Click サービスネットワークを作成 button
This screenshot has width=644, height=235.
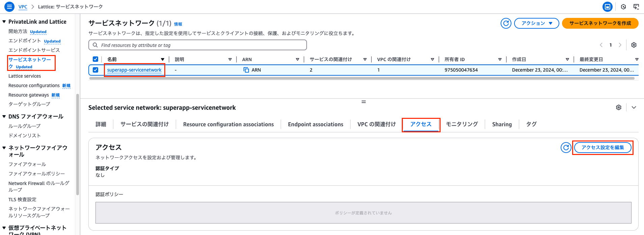pos(600,23)
